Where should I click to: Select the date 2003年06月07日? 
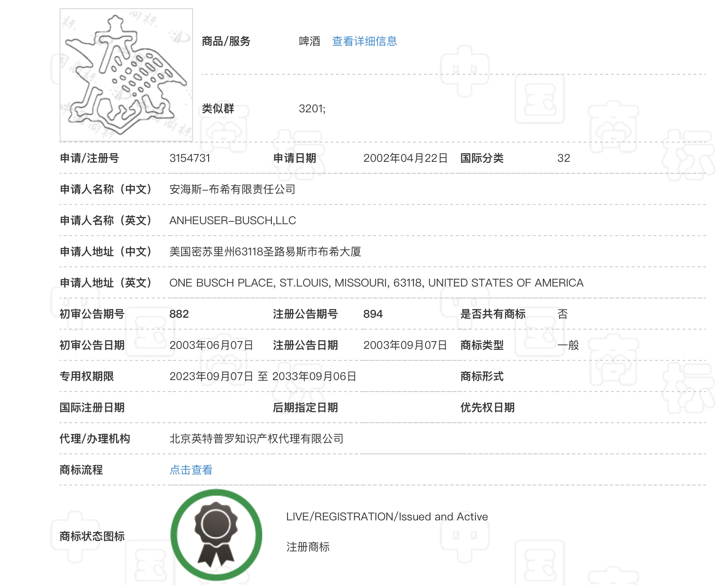click(x=211, y=345)
